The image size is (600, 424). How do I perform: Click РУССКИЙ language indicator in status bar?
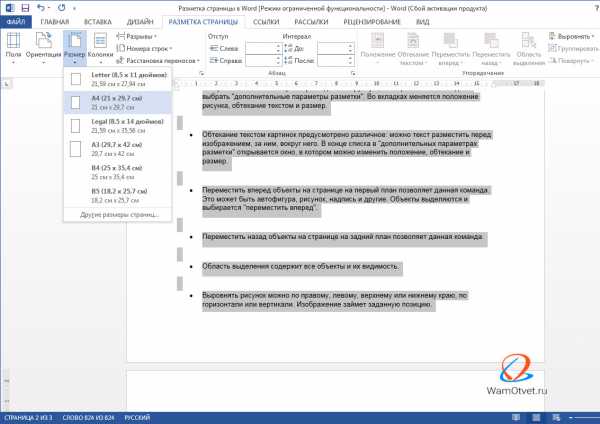pos(137,417)
